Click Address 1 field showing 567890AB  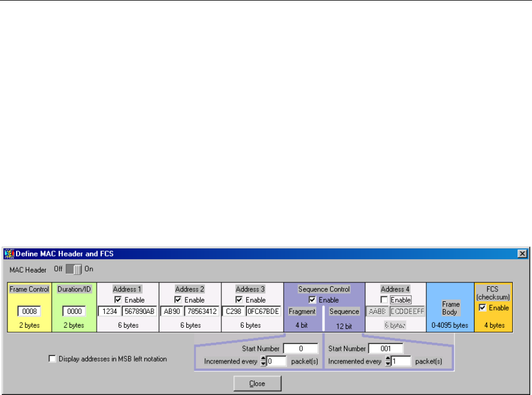coord(139,311)
